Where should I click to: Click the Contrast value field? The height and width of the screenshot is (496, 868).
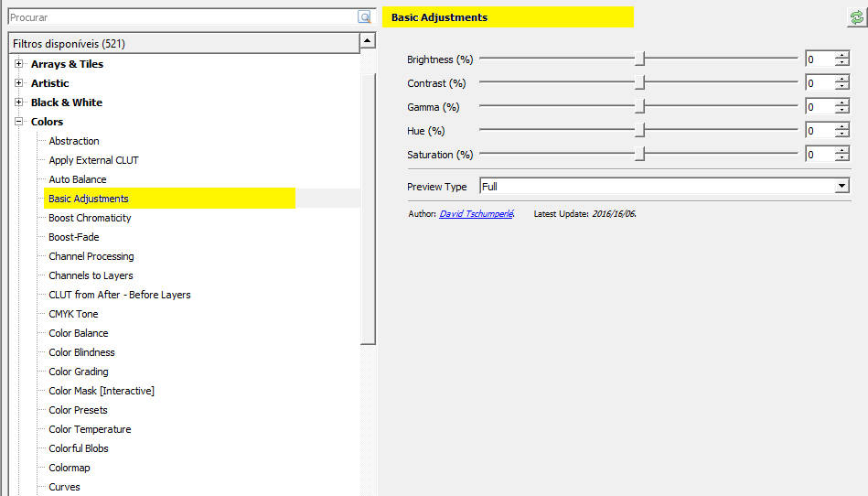(x=820, y=83)
